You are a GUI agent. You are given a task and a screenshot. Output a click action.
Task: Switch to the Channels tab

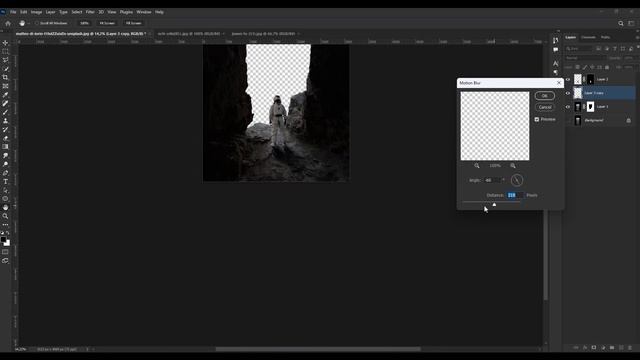pos(588,37)
